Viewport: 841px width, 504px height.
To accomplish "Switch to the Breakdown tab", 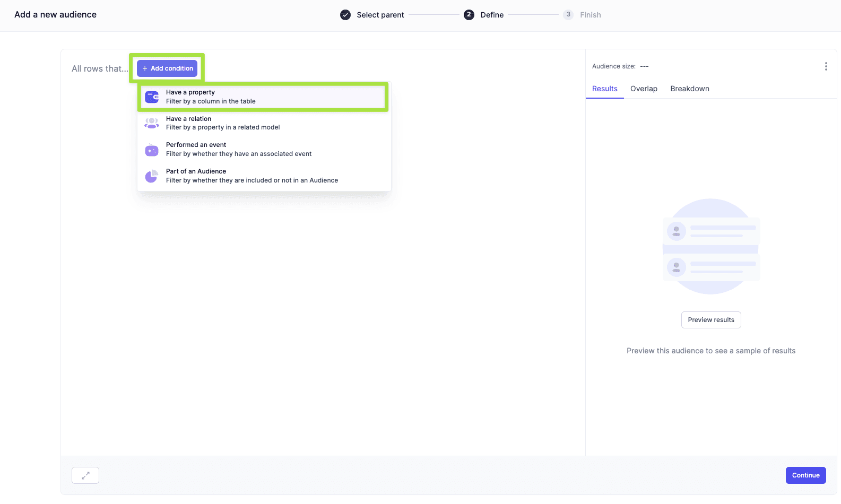I will click(689, 89).
